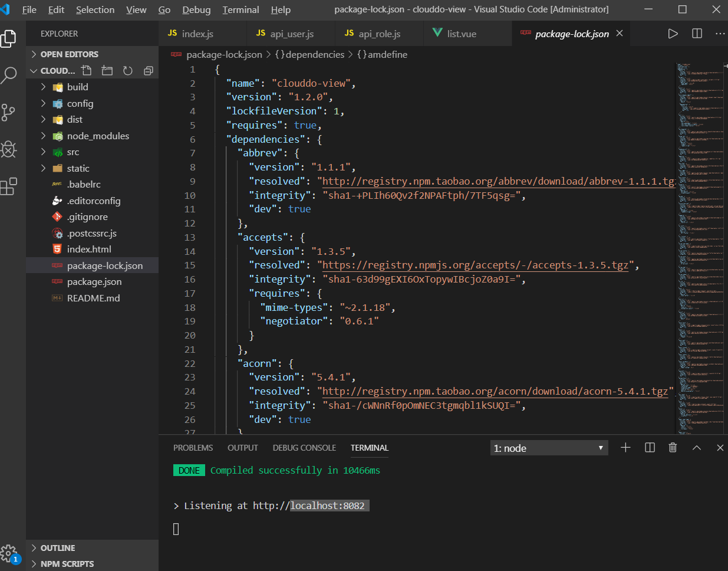Expand the NPM SCRIPTS section
Viewport: 728px width, 571px height.
67,564
